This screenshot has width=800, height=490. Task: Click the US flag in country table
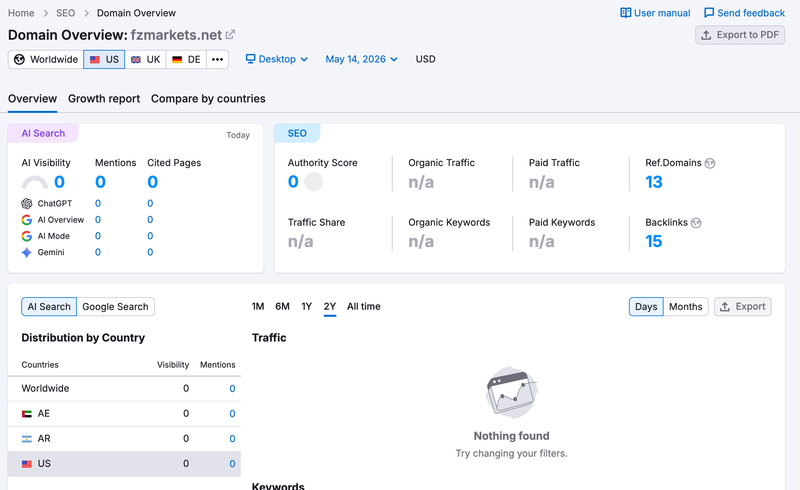click(x=27, y=464)
